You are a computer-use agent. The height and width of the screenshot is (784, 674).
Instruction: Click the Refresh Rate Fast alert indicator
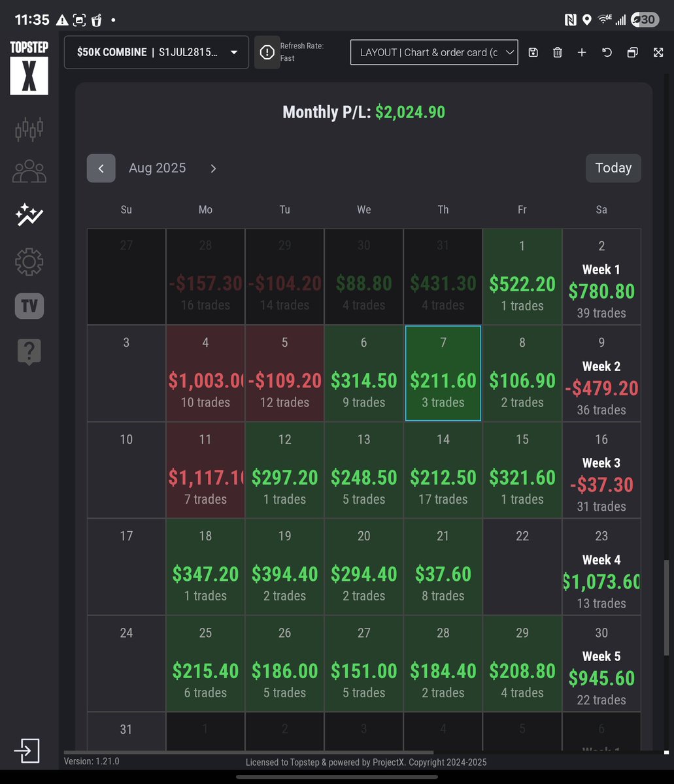click(267, 52)
